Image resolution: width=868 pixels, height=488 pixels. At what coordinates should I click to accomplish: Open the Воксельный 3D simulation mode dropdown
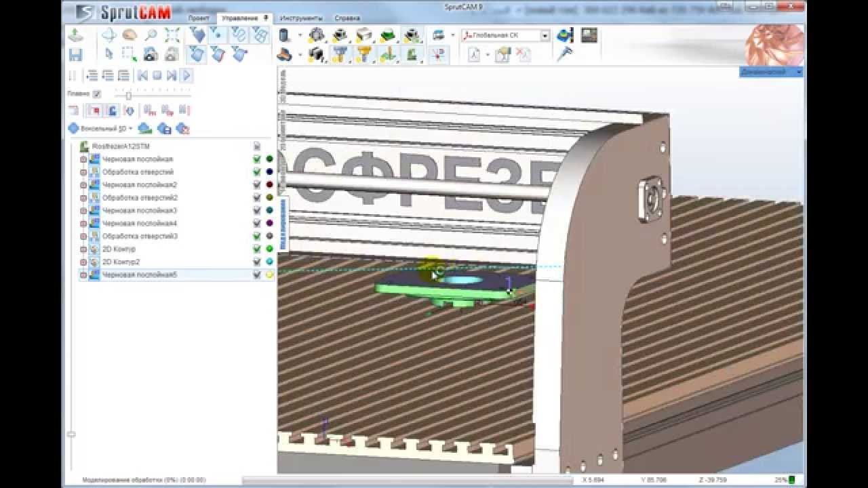130,128
